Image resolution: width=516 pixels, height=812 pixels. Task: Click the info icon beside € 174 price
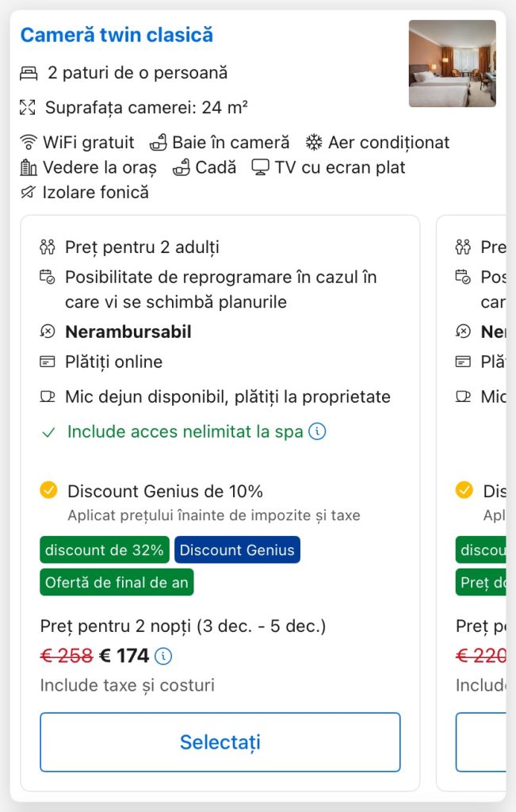163,656
